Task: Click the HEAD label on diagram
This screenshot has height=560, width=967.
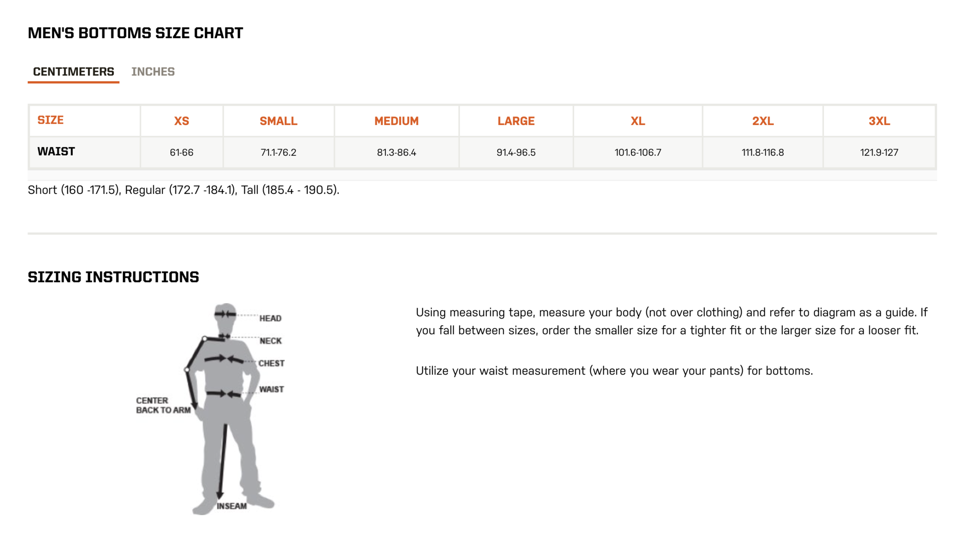Action: coord(270,318)
